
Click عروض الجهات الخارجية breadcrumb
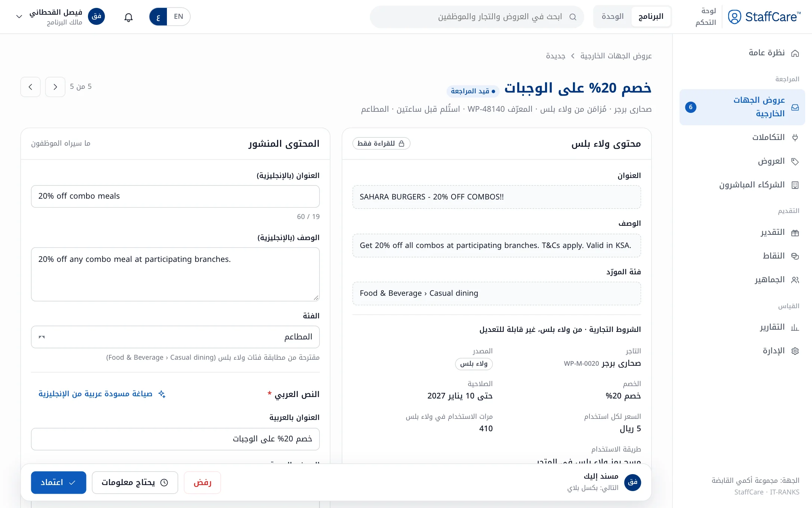pyautogui.click(x=616, y=56)
